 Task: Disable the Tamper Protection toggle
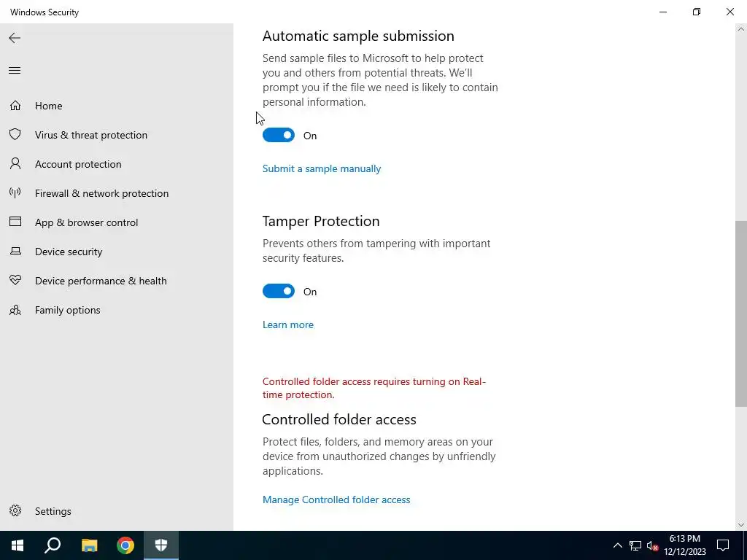279,292
